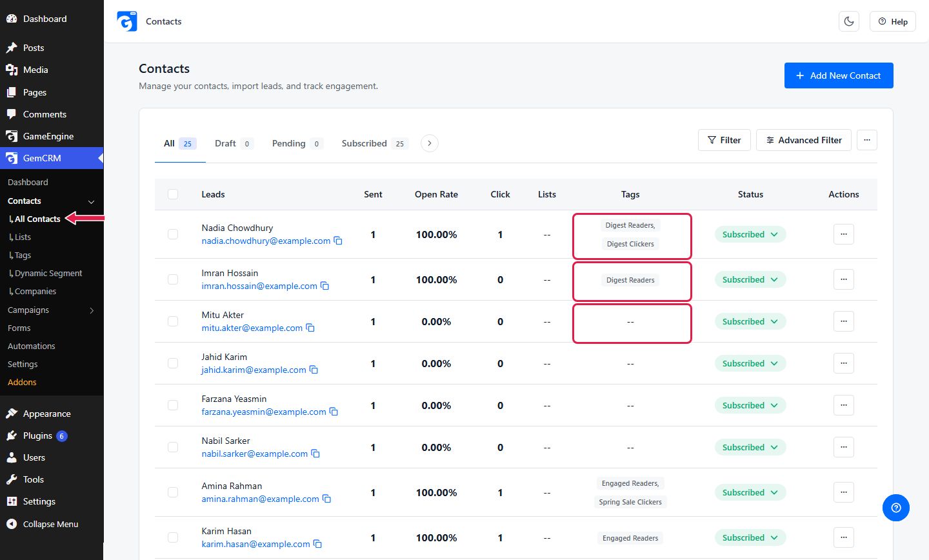This screenshot has height=560, width=929.
Task: Tick the select-all checkbox in table header
Action: point(173,194)
